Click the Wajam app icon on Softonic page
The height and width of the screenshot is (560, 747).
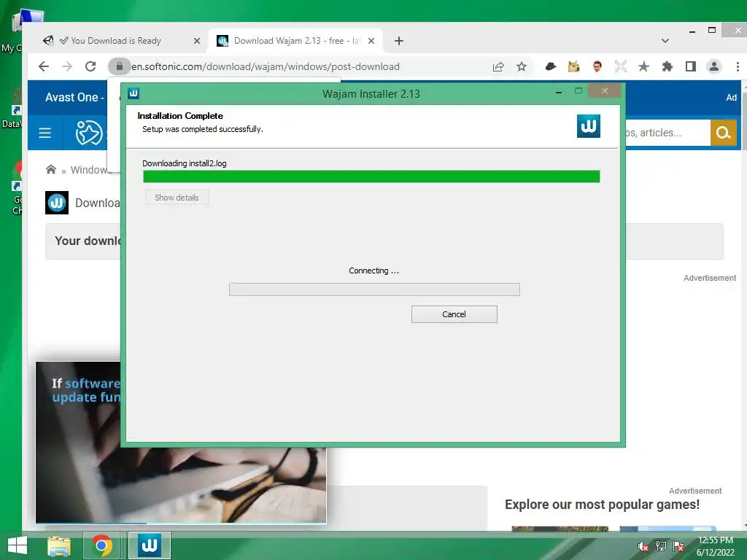[57, 203]
